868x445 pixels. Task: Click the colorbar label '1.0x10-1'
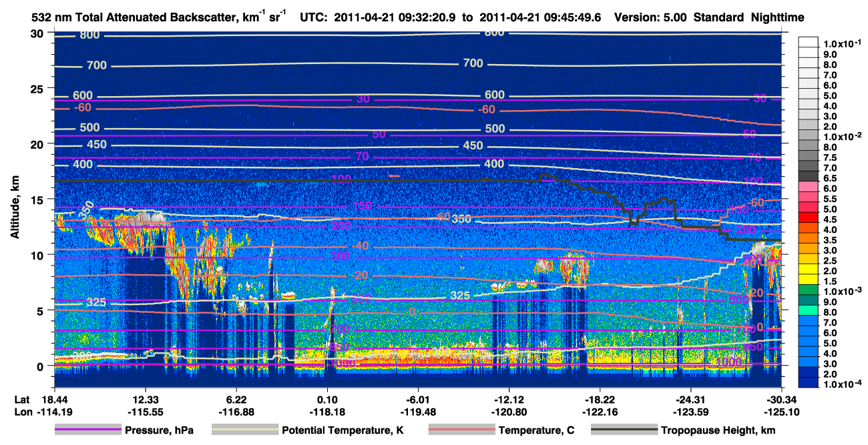pyautogui.click(x=843, y=43)
